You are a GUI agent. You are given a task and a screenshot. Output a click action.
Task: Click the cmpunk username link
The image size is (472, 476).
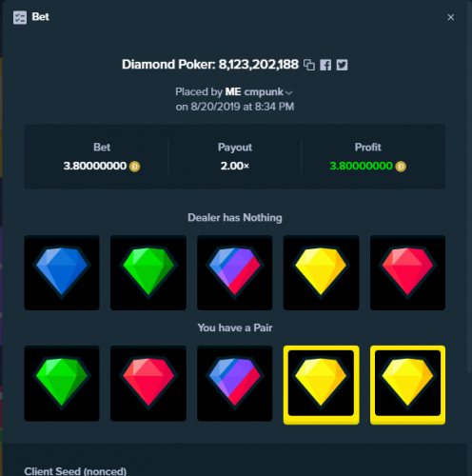(264, 92)
